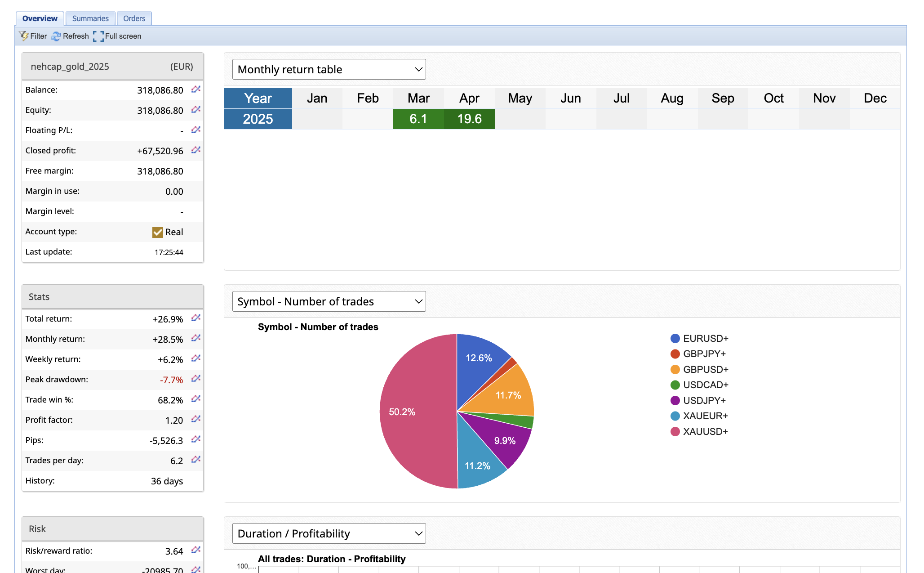Viewport: 924px width, 573px height.
Task: Click chart icon beside Peak drawdown
Action: (195, 379)
